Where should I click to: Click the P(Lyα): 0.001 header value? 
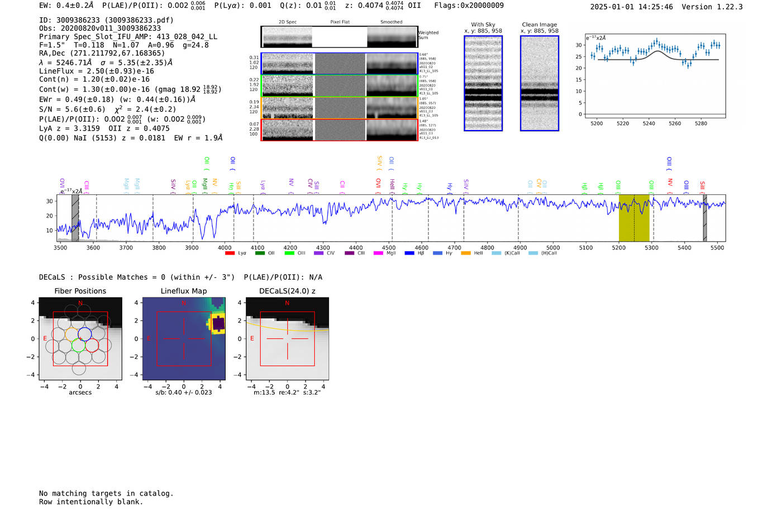pos(242,6)
